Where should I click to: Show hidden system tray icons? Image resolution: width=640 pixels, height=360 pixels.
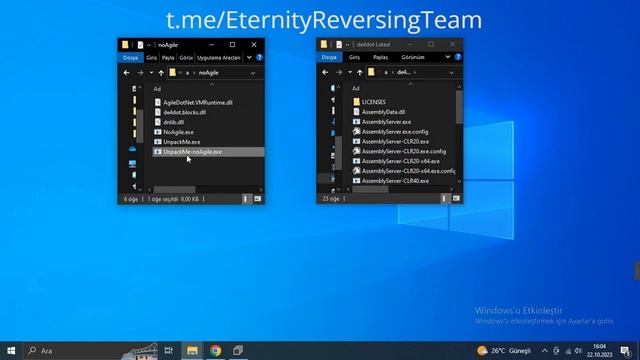pos(544,351)
